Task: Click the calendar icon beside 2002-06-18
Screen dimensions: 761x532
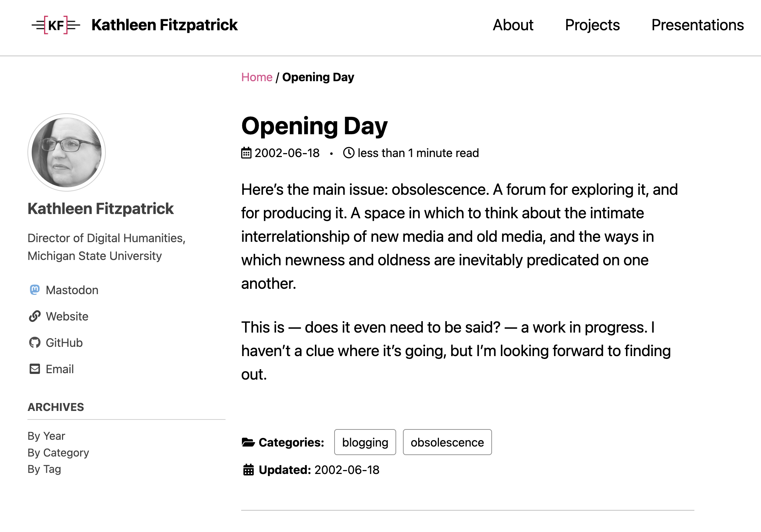Action: (246, 152)
